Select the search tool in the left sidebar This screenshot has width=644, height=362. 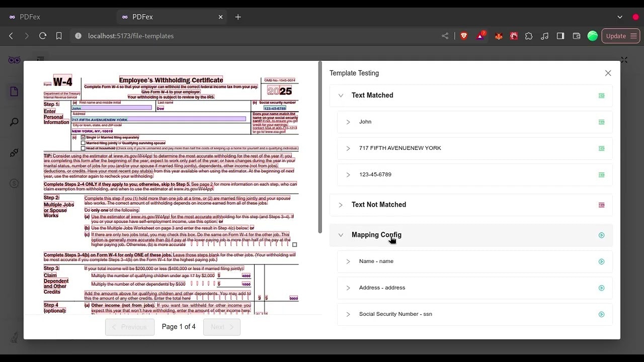[14, 122]
